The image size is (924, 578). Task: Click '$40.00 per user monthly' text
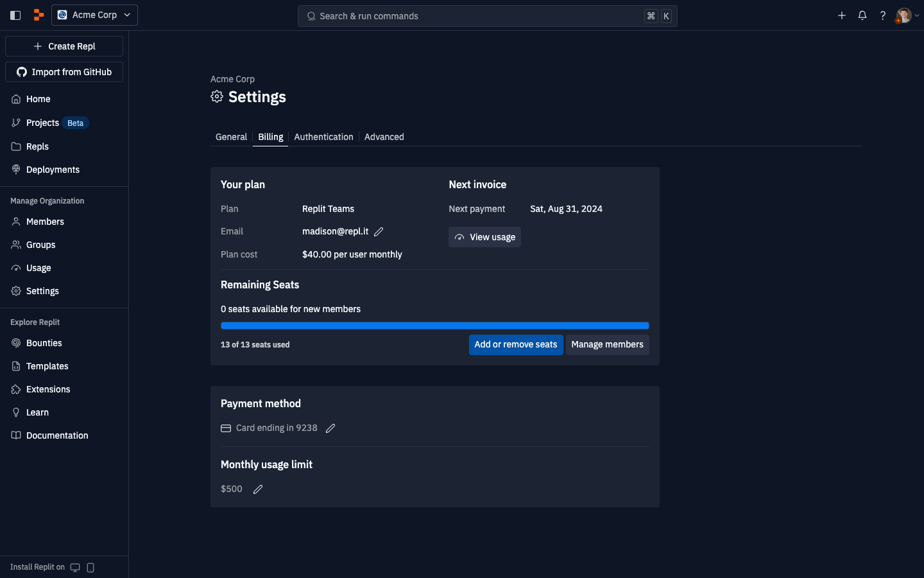352,254
